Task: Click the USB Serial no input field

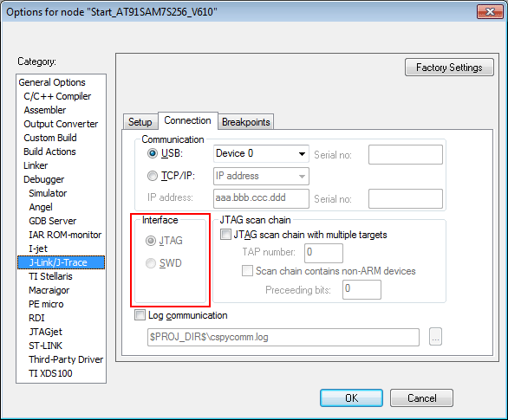Action: coord(406,155)
